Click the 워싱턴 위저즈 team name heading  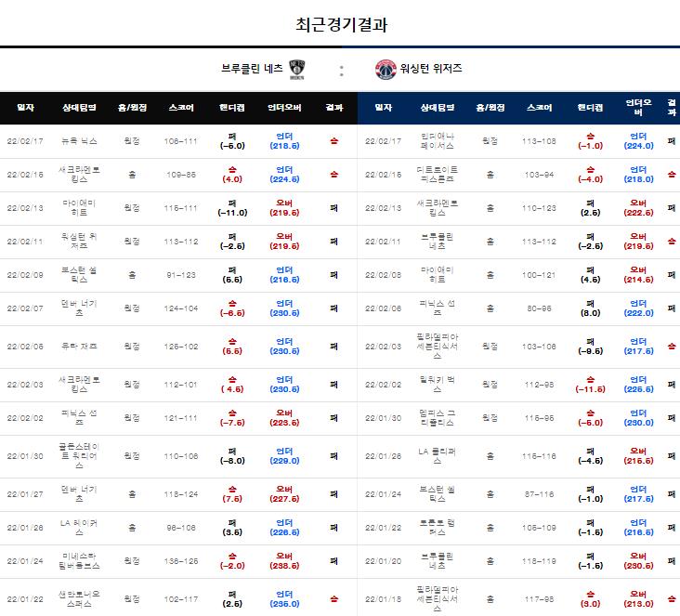[x=431, y=68]
